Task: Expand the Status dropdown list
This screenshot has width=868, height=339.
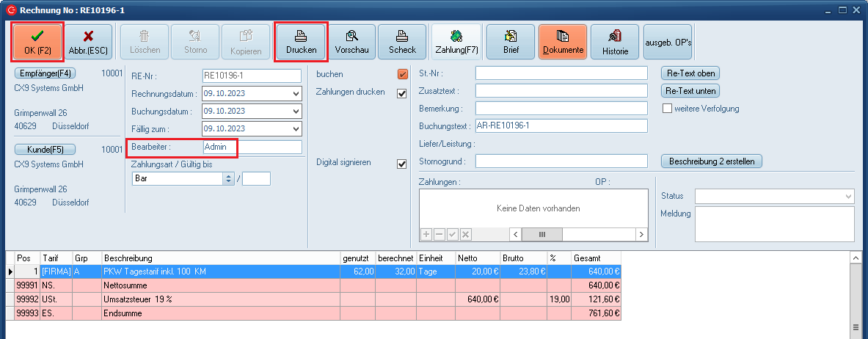Action: pos(849,197)
